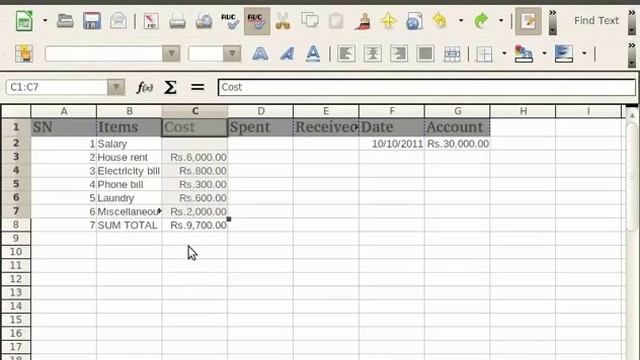Open the Page Preview icon
This screenshot has width=640, height=360.
[204, 20]
